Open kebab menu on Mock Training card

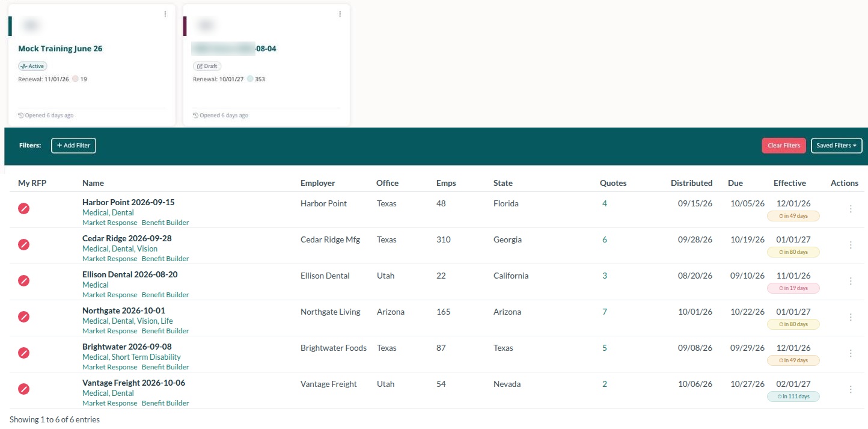[165, 14]
